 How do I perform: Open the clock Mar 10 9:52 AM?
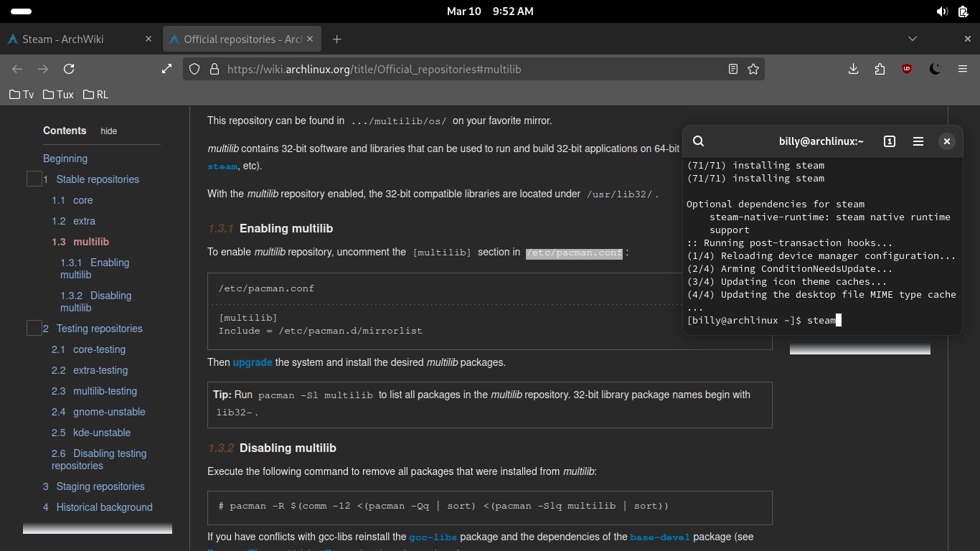(490, 11)
